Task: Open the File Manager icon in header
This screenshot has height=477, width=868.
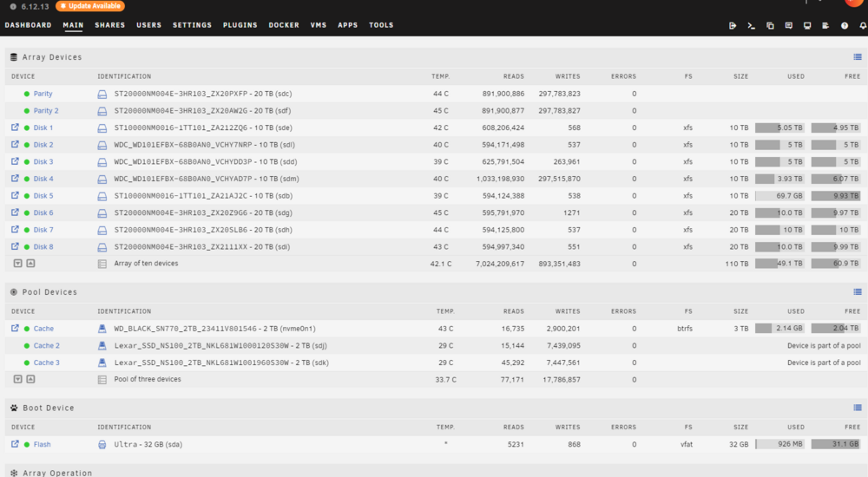Action: [x=770, y=25]
